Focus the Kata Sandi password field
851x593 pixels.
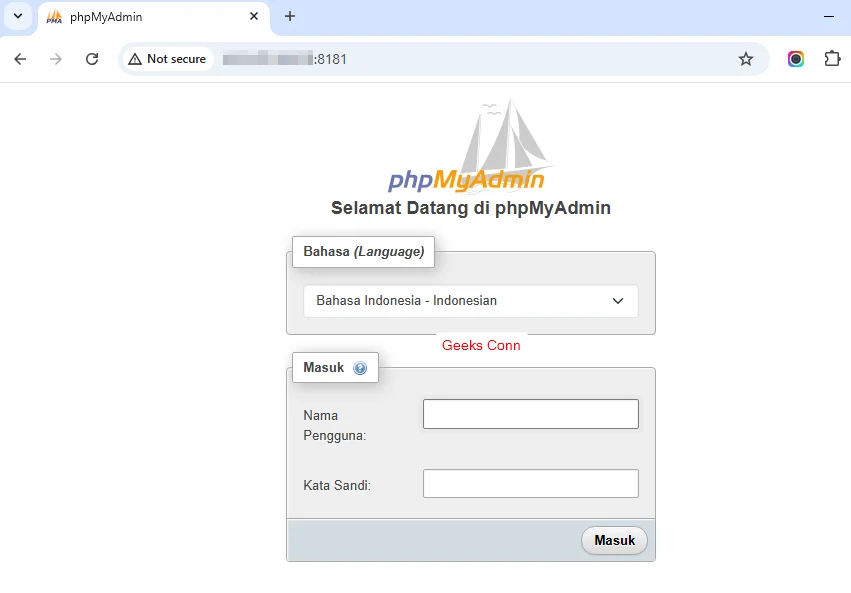pyautogui.click(x=530, y=483)
